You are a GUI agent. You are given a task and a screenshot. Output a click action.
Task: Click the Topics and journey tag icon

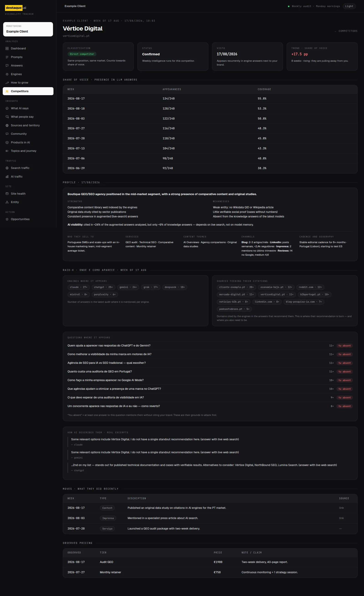click(x=7, y=151)
